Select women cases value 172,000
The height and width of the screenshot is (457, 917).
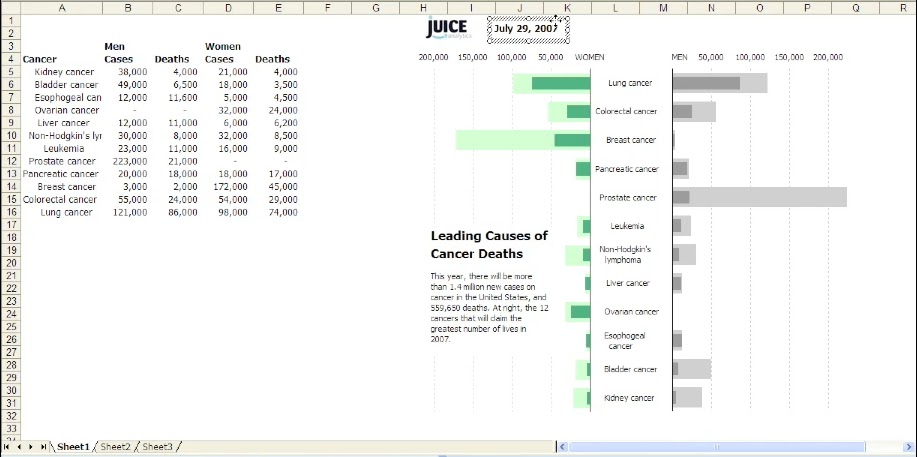pyautogui.click(x=230, y=187)
